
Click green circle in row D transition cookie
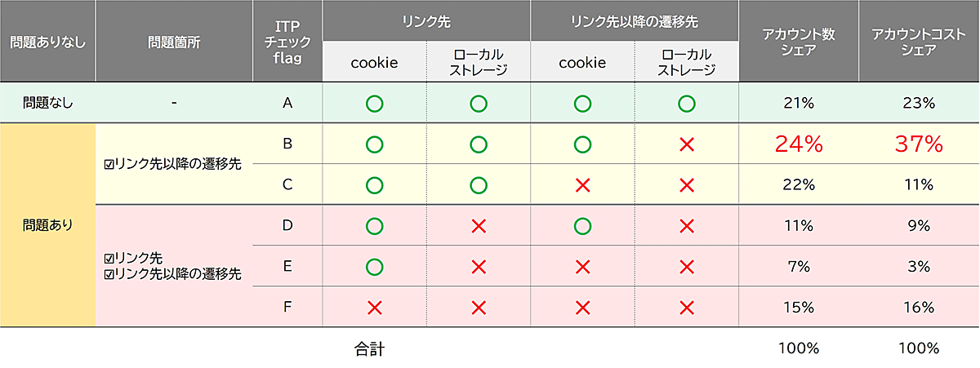[582, 226]
